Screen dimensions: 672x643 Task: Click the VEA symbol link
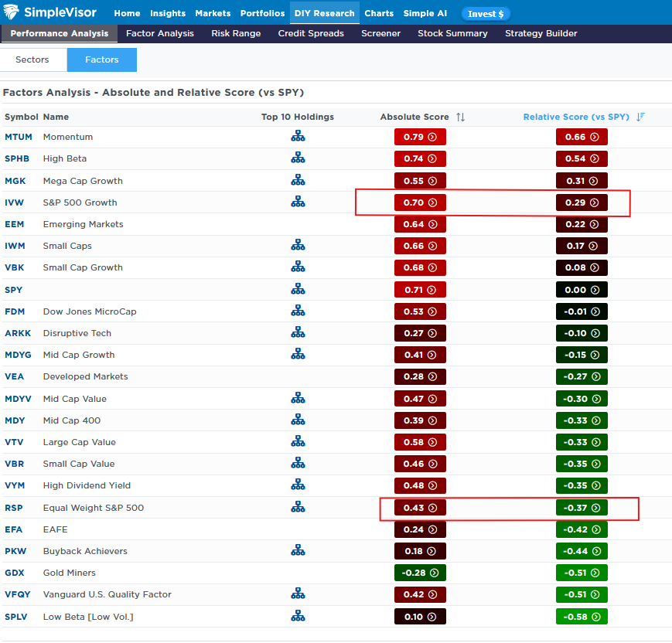click(14, 376)
